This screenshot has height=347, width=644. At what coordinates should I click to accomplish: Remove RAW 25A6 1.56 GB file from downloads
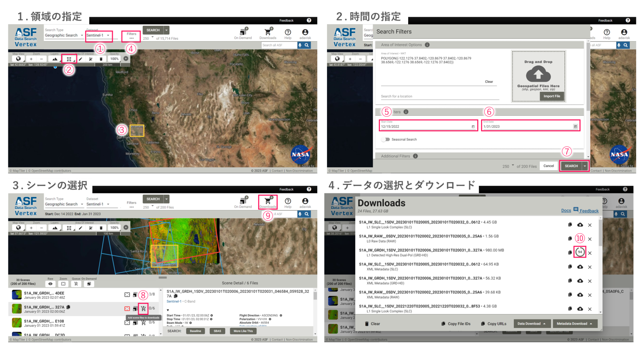590,239
